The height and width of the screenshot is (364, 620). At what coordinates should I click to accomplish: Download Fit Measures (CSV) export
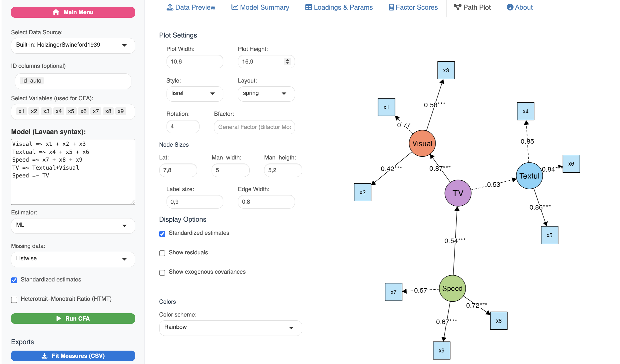(73, 356)
